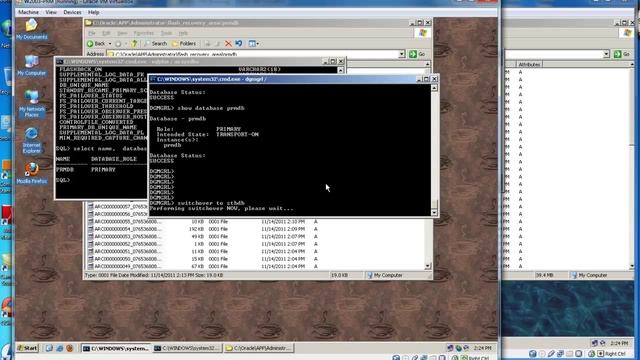Viewport: 640px width, 360px height.
Task: Click the Attributes column header in right window
Action: [x=529, y=64]
